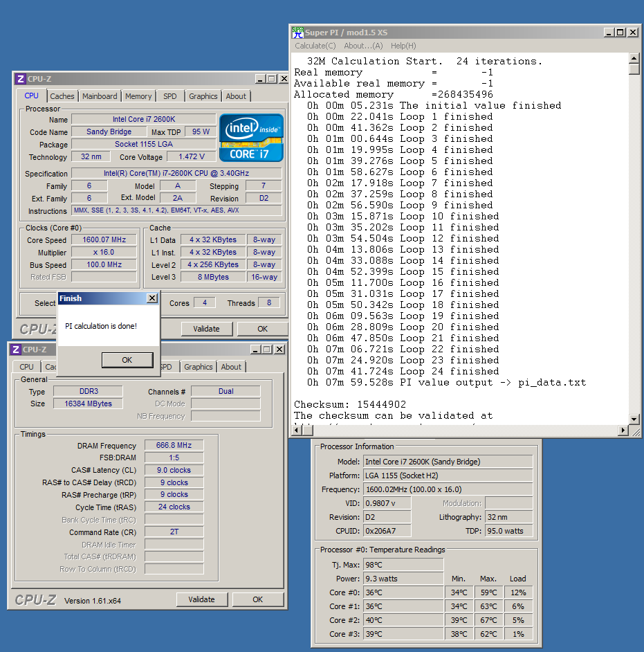The height and width of the screenshot is (652, 644).
Task: Click the Channels # value 'Dual'
Action: tap(226, 391)
